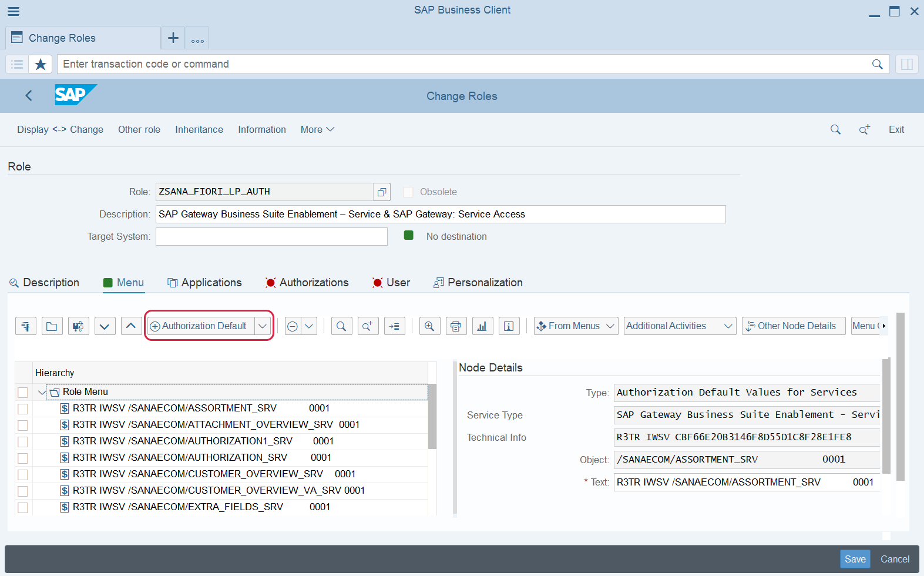Open the From Menus dropdown
This screenshot has height=576, width=924.
point(576,326)
